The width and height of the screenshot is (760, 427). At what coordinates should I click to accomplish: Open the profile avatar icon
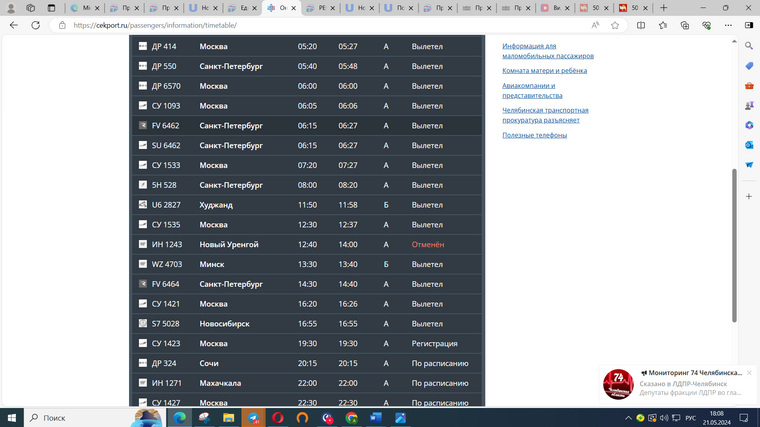click(11, 8)
